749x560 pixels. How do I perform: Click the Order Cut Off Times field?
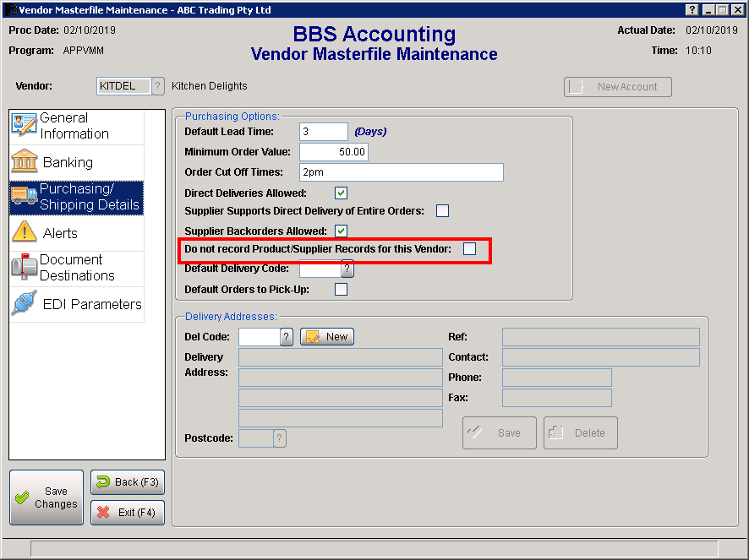coord(401,172)
